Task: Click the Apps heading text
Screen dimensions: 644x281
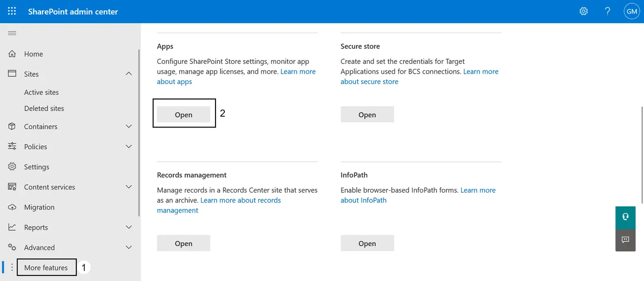Action: coord(165,46)
